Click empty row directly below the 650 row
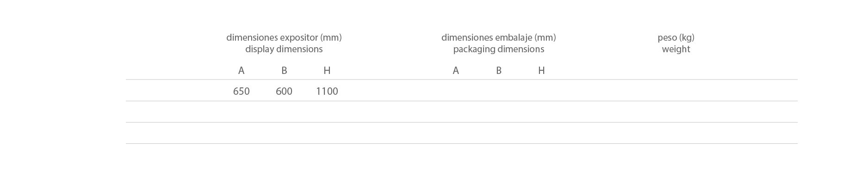This screenshot has width=868, height=172. pyautogui.click(x=462, y=112)
